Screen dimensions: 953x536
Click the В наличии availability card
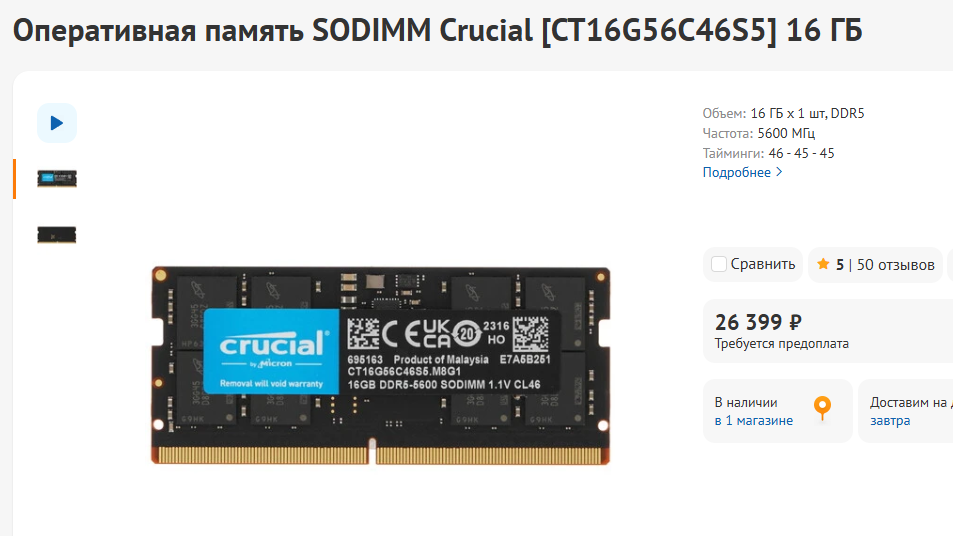pos(777,411)
